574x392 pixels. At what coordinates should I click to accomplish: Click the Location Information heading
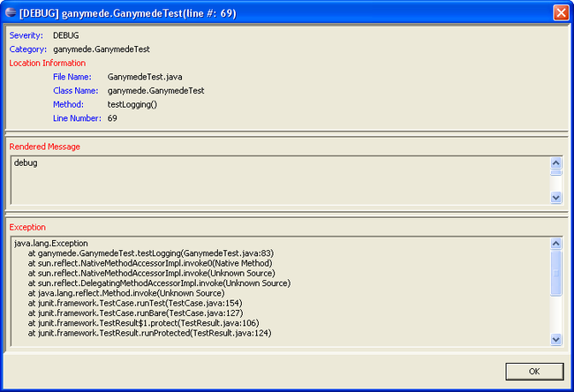(48, 64)
